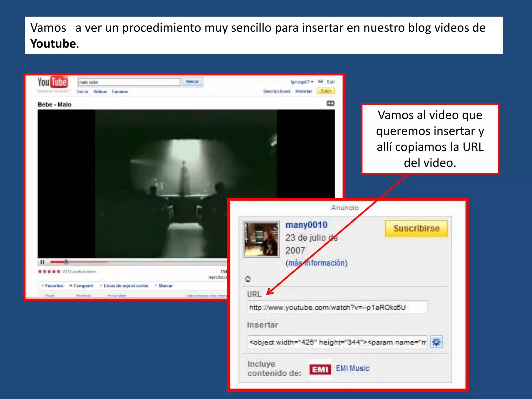Click the video progress bar scrubber
This screenshot has height=399, width=532.
point(66,262)
